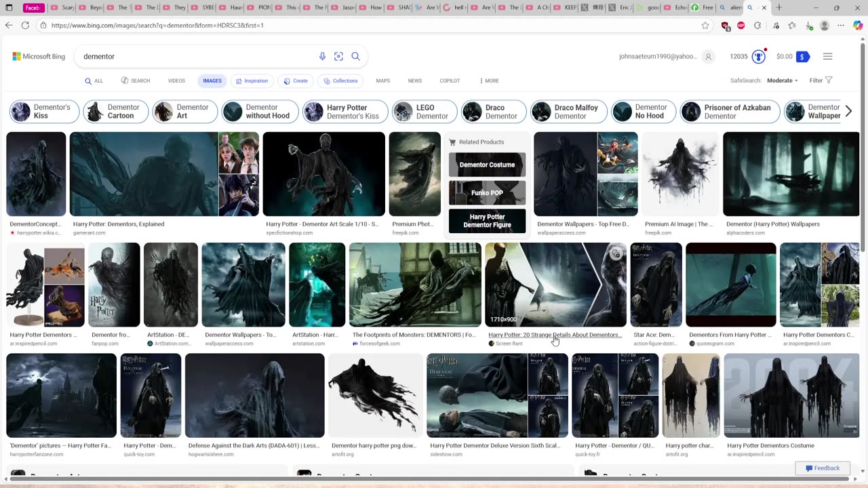Viewport: 868px width, 488px height.
Task: Select the Dementor without Hood chip
Action: (260, 111)
